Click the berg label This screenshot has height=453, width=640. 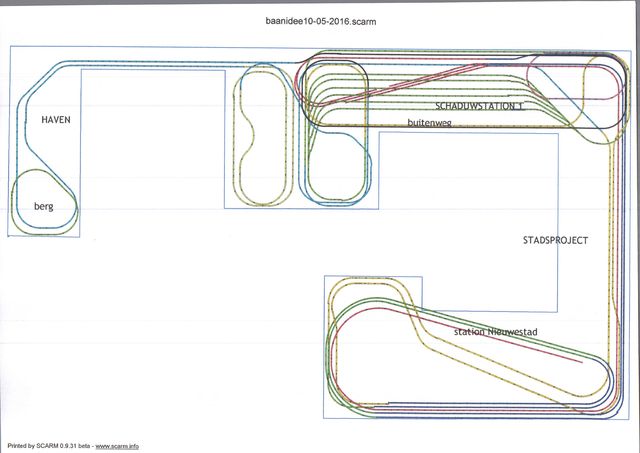(44, 206)
